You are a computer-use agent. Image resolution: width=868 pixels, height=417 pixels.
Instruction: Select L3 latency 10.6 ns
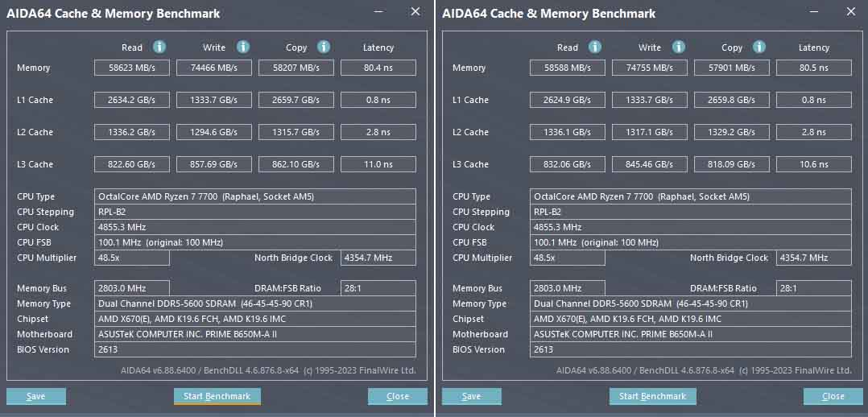814,164
